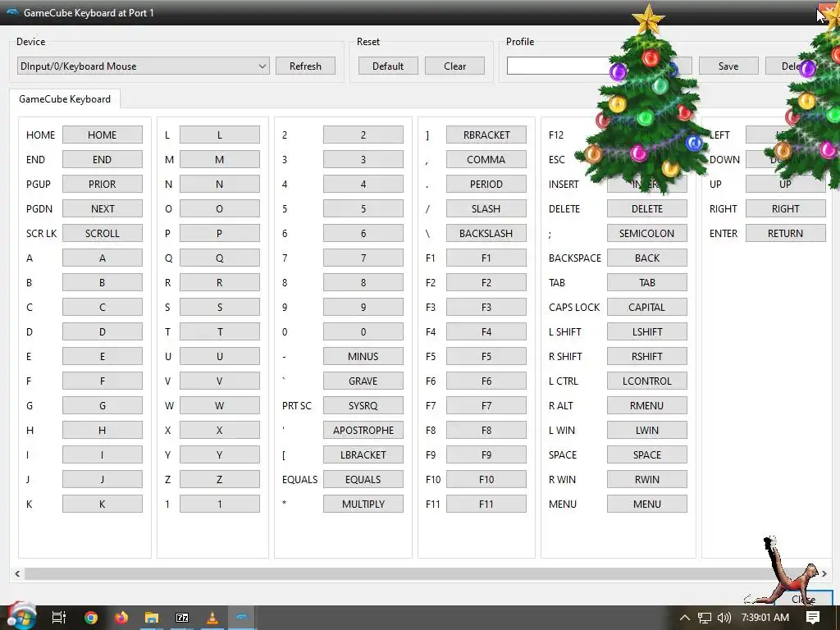Open Windows Start button with Santa hat
The width and height of the screenshot is (840, 630).
point(21,616)
